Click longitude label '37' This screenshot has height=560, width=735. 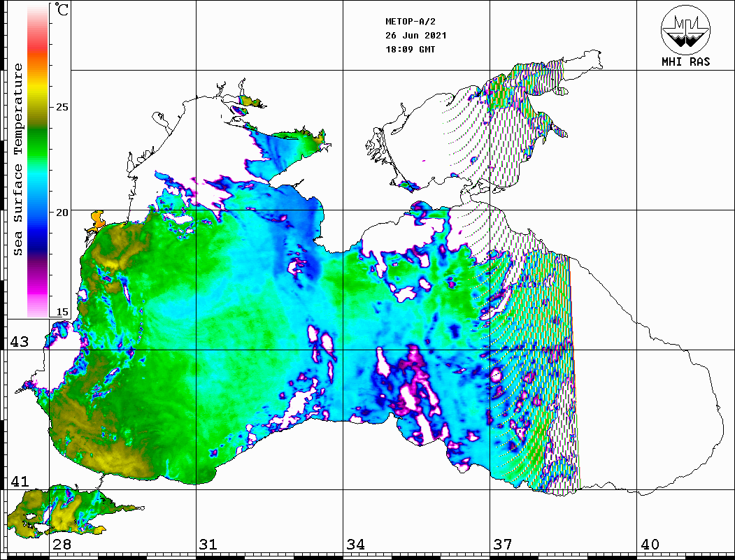click(x=503, y=545)
